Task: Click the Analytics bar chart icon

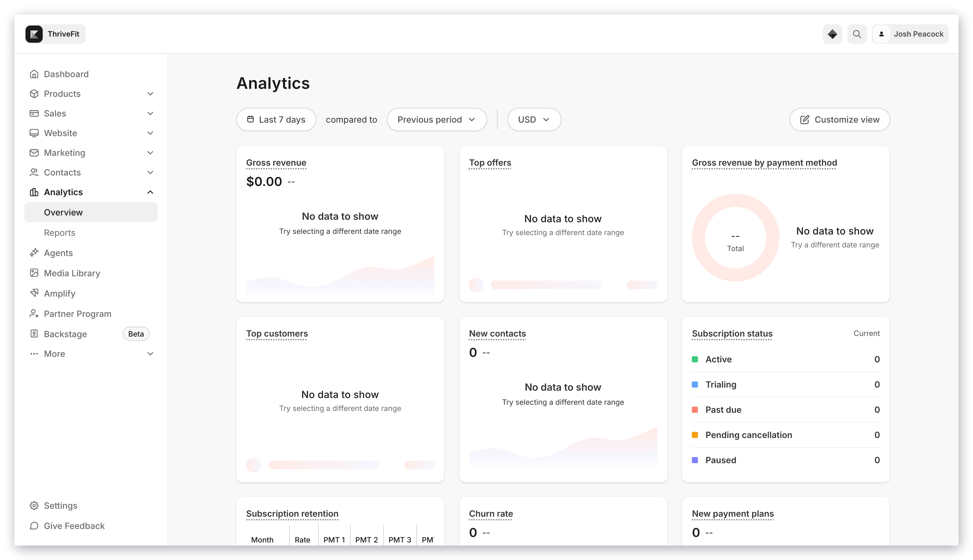Action: tap(34, 192)
